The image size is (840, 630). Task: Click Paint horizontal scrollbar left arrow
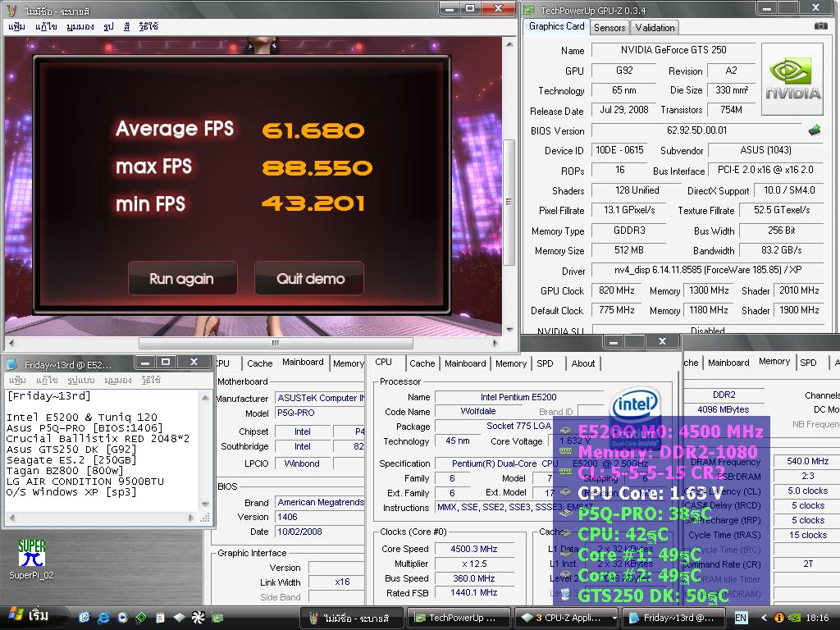click(11, 343)
